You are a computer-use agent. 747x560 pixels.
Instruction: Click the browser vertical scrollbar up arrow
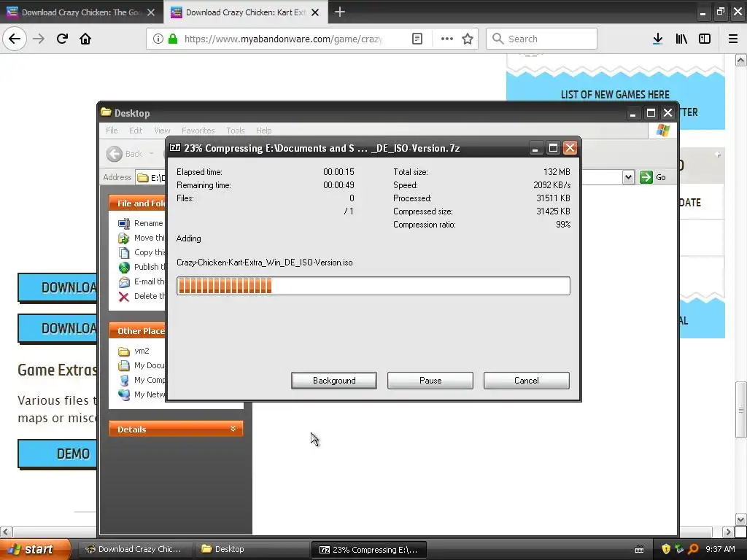[741, 60]
